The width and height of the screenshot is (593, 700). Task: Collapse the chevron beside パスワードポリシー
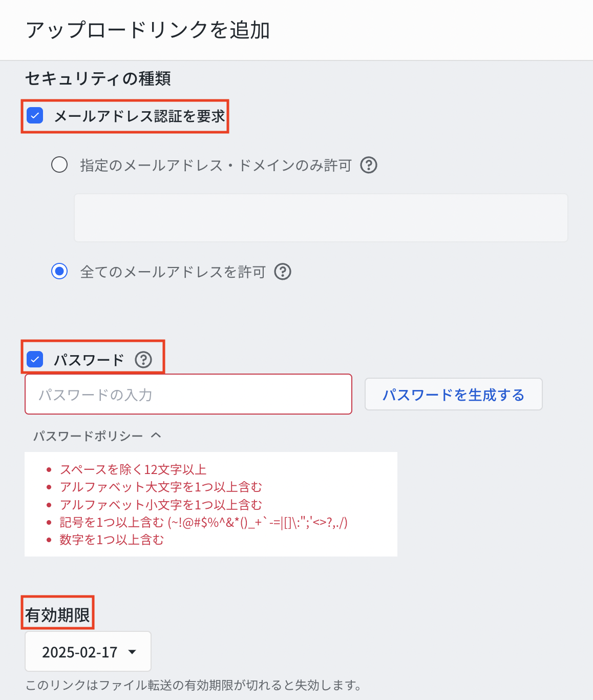pos(156,436)
